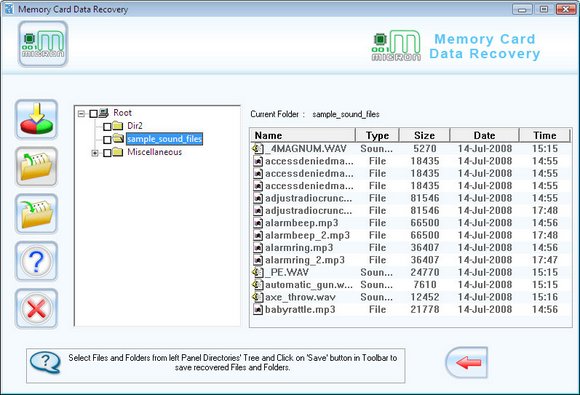Expand the Miscellaneous folder node
This screenshot has width=580, height=395.
(x=95, y=153)
